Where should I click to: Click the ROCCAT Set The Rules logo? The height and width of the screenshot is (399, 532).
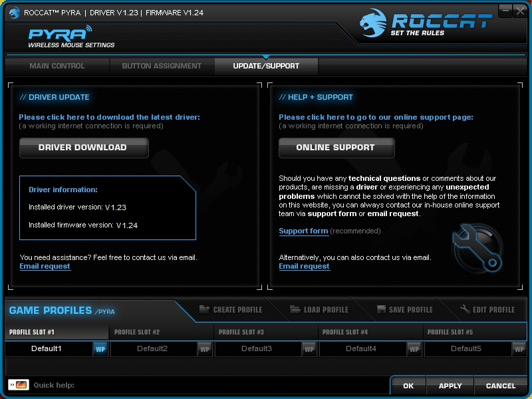tap(426, 23)
